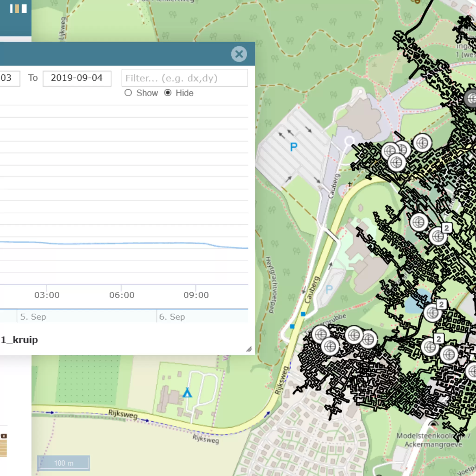
Task: Click the sensor marker right of the pond
Action: coord(433,313)
